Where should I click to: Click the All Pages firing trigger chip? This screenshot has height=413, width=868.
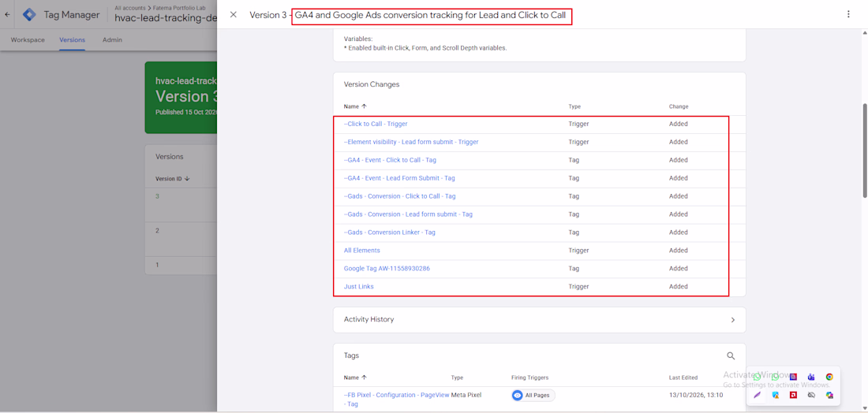(x=533, y=396)
